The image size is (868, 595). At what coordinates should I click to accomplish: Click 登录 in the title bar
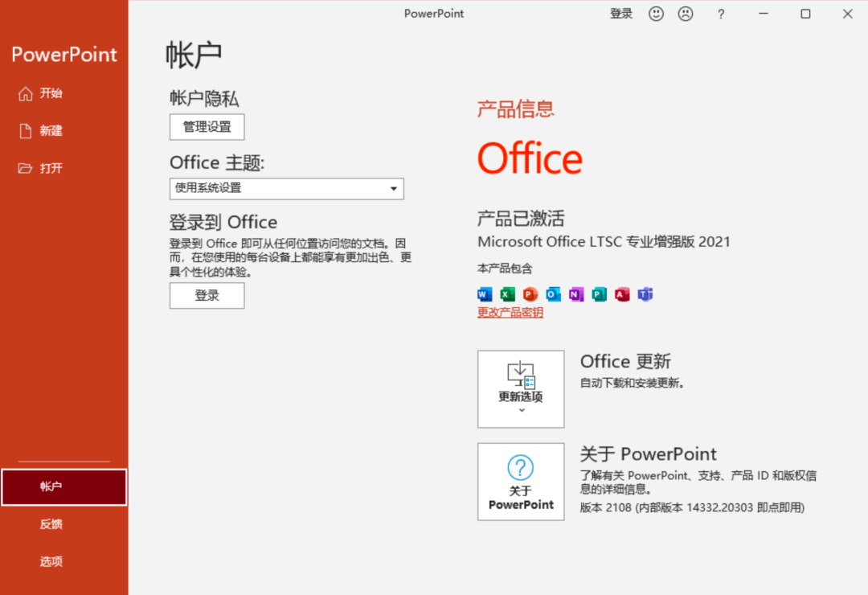point(620,14)
